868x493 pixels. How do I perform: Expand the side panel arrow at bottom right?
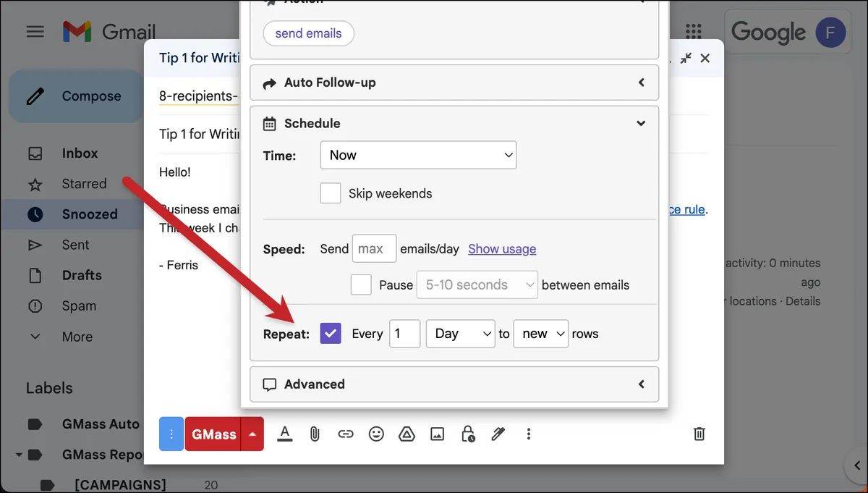click(856, 464)
